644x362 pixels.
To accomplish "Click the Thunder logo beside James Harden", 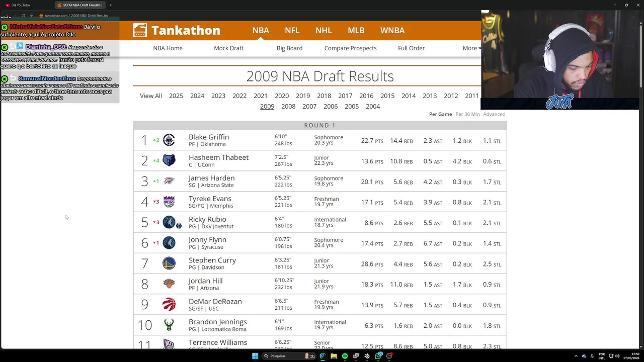I will point(169,181).
